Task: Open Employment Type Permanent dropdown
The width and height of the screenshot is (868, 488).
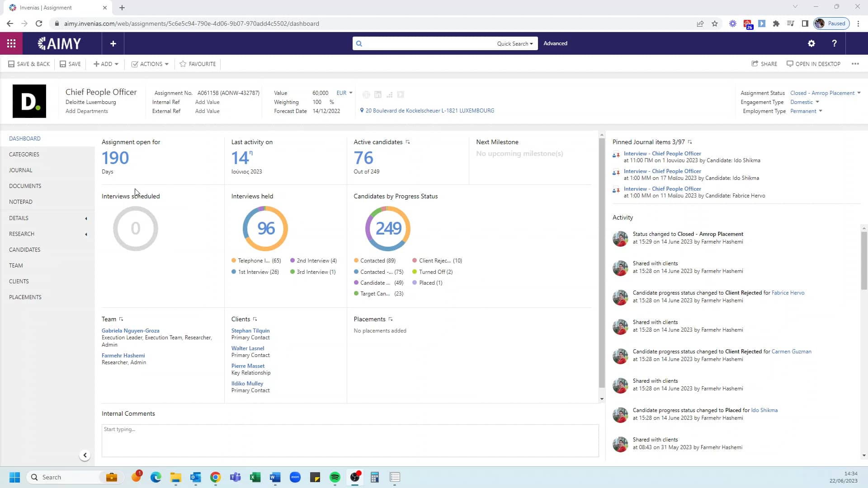Action: [806, 111]
